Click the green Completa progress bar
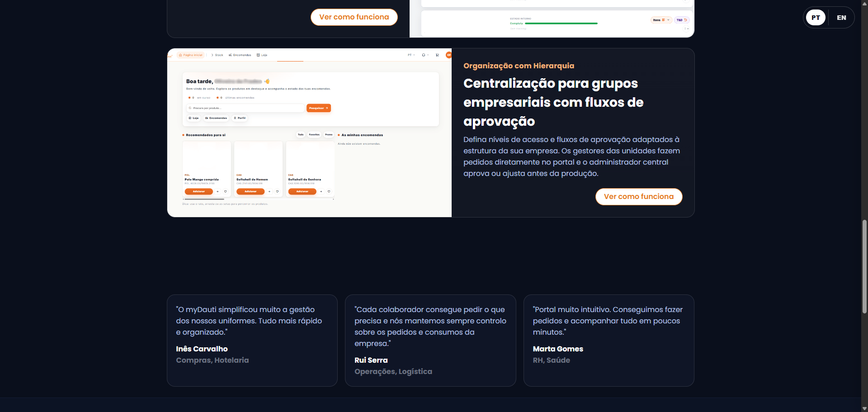 [561, 24]
